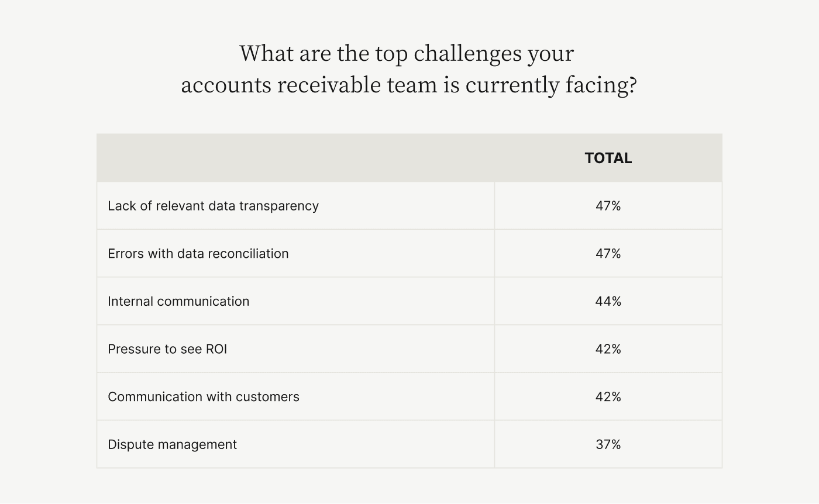Select the 42% Communication with customers value

pyautogui.click(x=608, y=397)
